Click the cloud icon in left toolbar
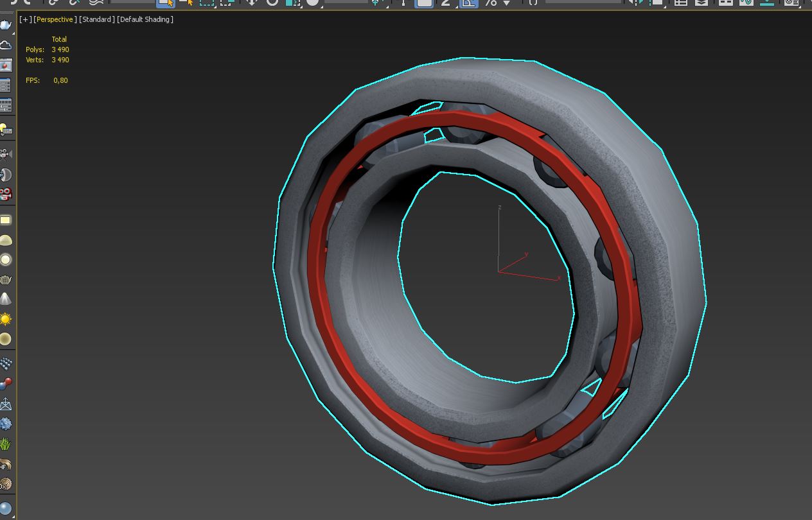The width and height of the screenshot is (812, 520). click(6, 45)
